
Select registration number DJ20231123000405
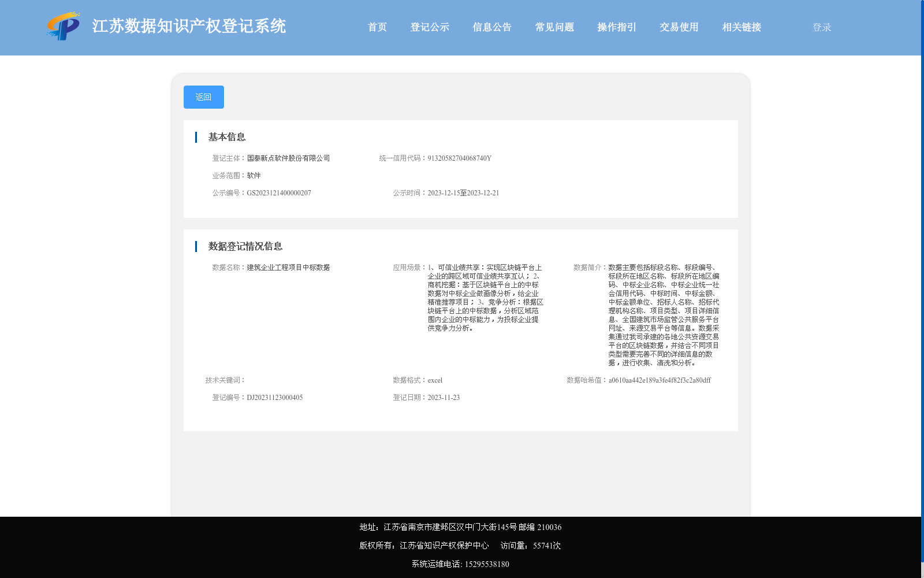coord(274,398)
